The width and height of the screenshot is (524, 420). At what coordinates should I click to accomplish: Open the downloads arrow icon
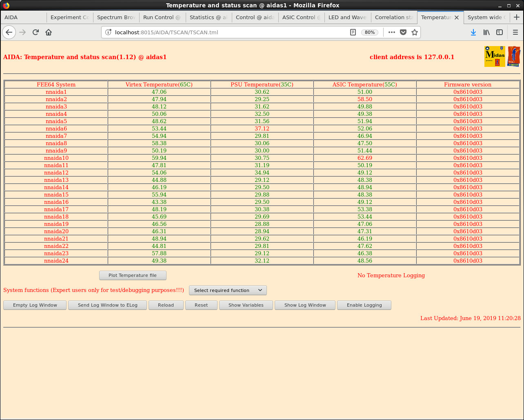click(x=473, y=32)
